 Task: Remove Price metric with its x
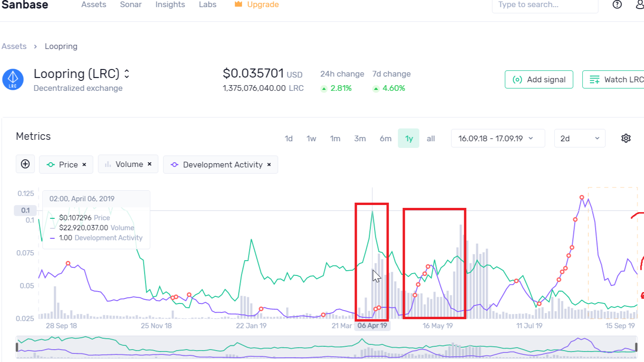[84, 165]
